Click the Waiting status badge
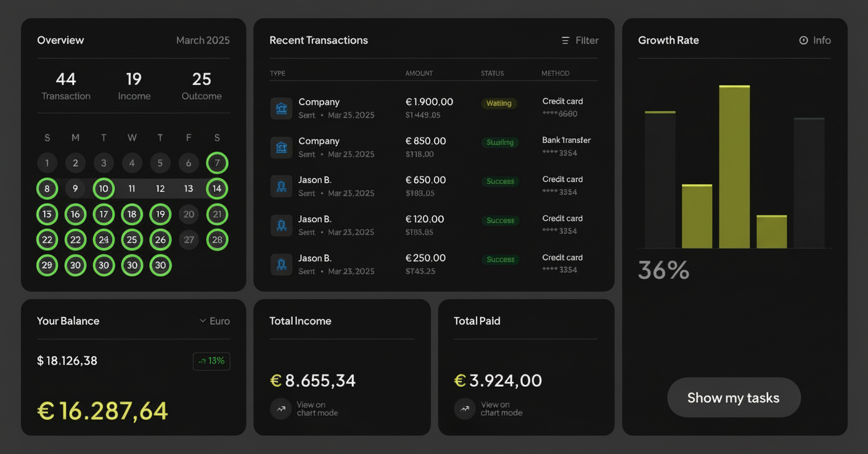Viewport: 868px width, 454px height. point(499,104)
